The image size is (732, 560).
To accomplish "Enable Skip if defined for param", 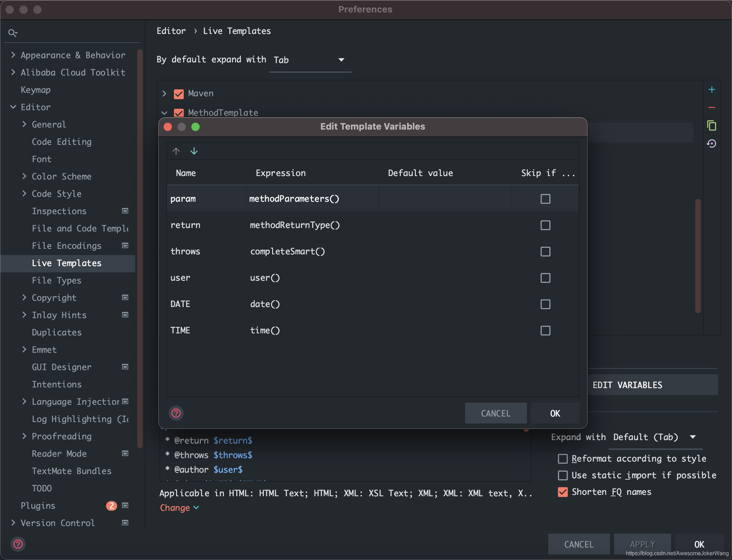I will 545,199.
